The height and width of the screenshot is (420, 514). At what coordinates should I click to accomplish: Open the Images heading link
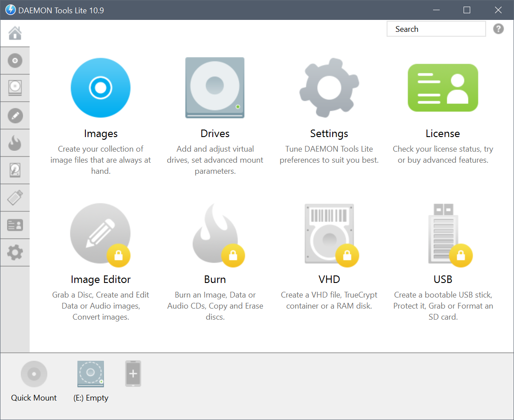click(x=101, y=134)
